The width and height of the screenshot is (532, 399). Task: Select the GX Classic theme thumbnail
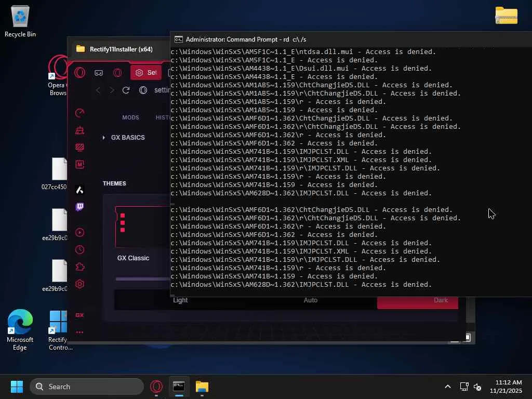142,227
